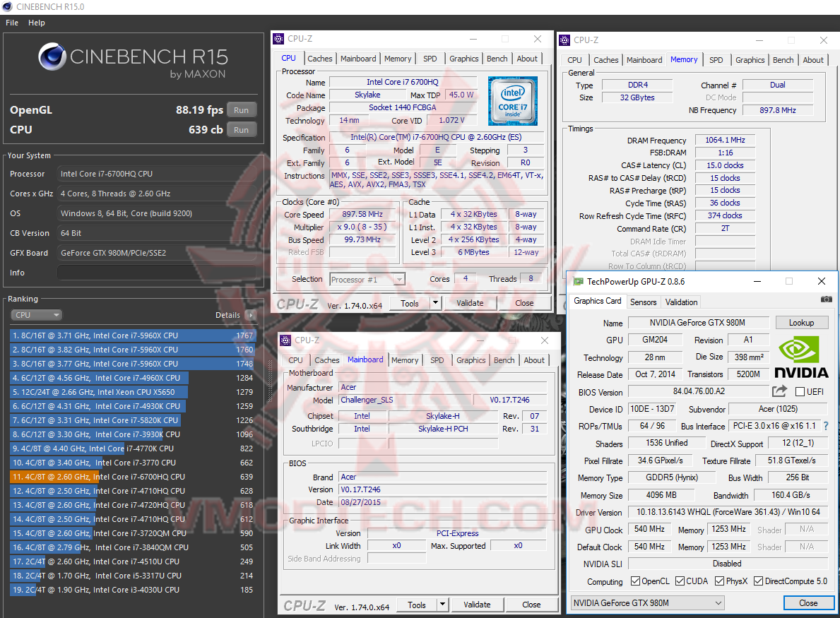This screenshot has height=618, width=840.
Task: Open the GPU selector dropdown in GPU-Z
Action: click(x=648, y=603)
